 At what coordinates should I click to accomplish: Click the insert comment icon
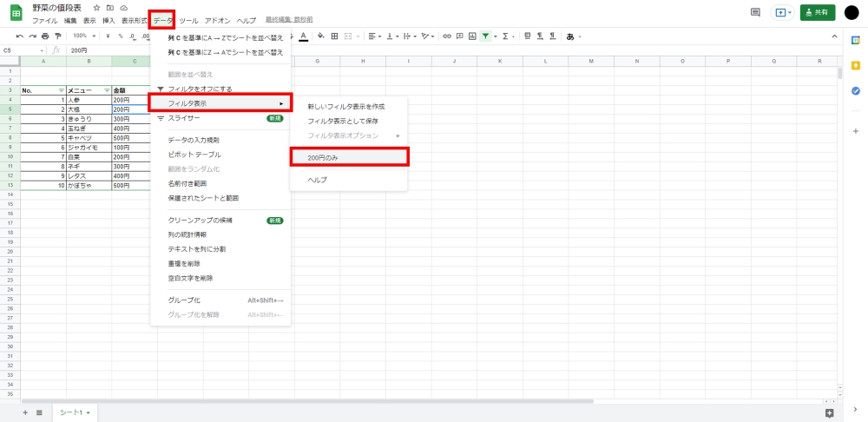click(x=459, y=36)
